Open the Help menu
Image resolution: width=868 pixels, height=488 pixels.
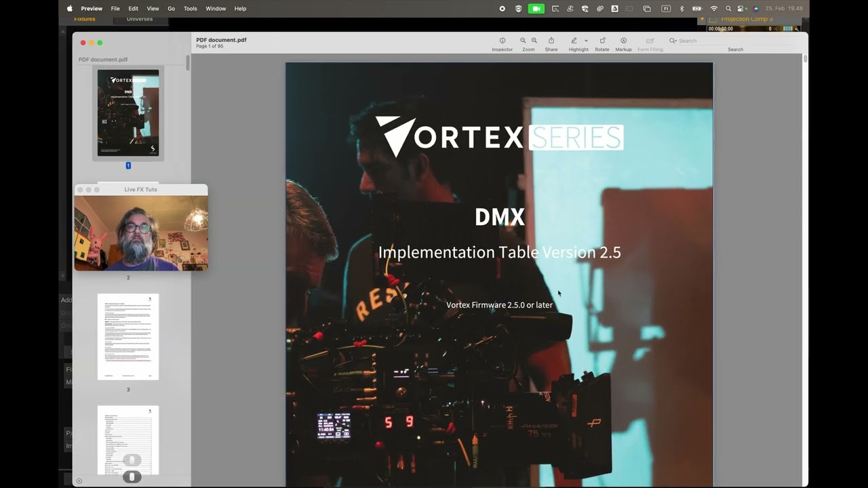[x=240, y=9]
